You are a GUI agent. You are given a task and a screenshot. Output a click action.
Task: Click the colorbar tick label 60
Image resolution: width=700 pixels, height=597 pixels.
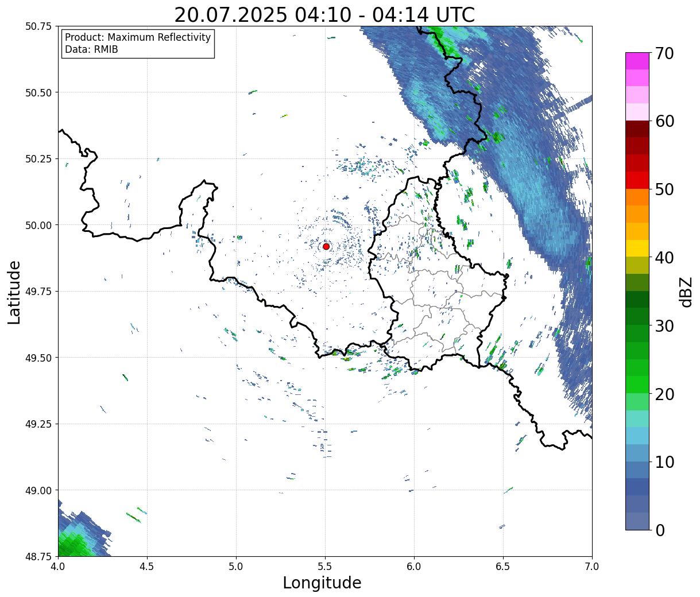(x=664, y=121)
